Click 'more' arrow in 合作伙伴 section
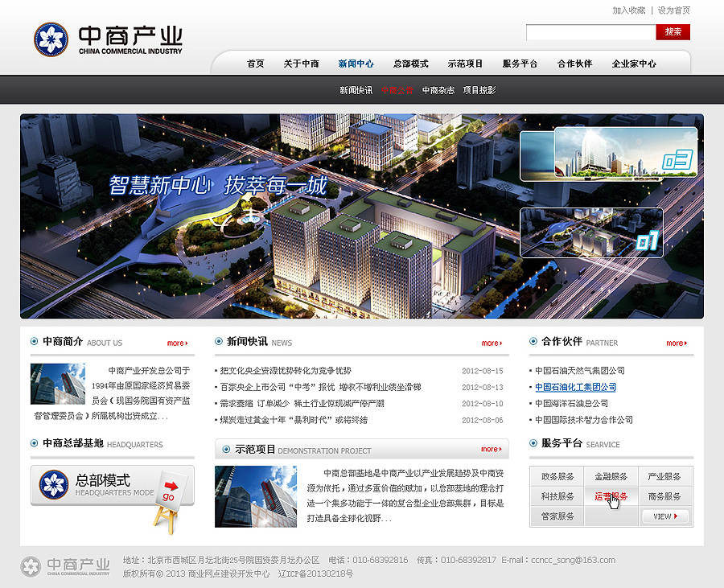Viewport: 724px width, 588px height. point(676,343)
